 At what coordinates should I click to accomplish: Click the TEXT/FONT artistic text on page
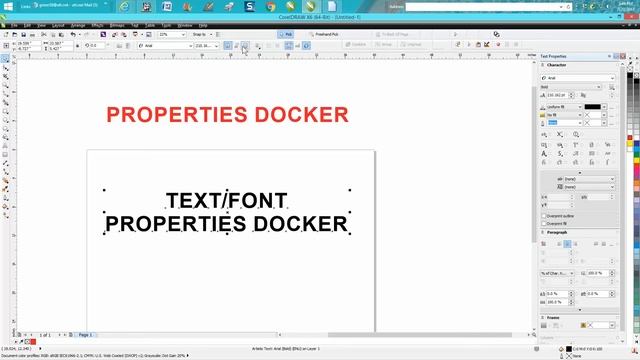point(227,201)
